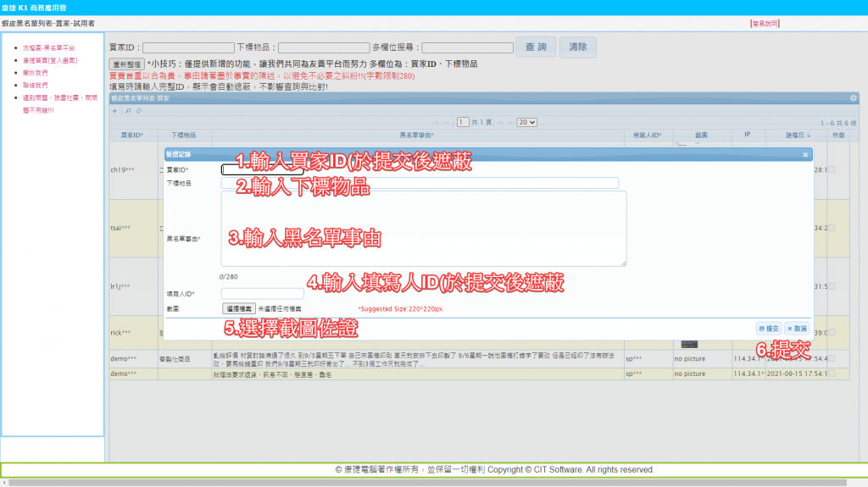868x487 pixels.
Task: Collapse the grid panel using the top-right arrow
Action: pyautogui.click(x=854, y=99)
